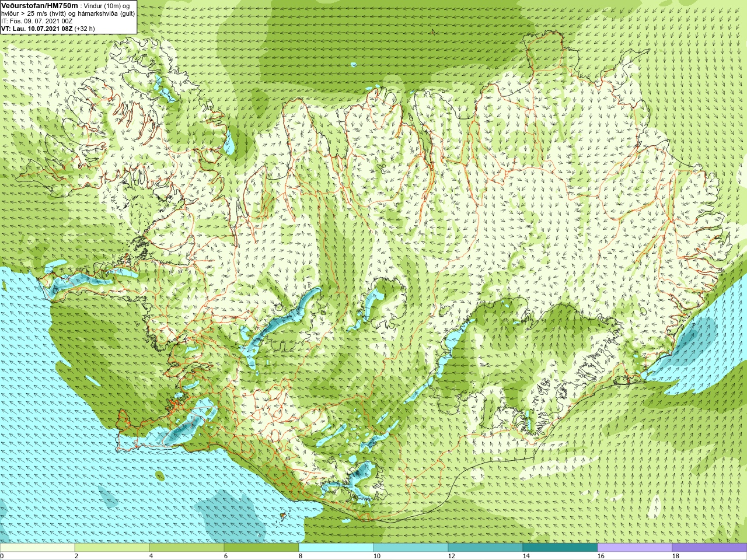Viewport: 747px width, 560px height.
Task: Click the '10' legend scale label
Action: [376, 556]
